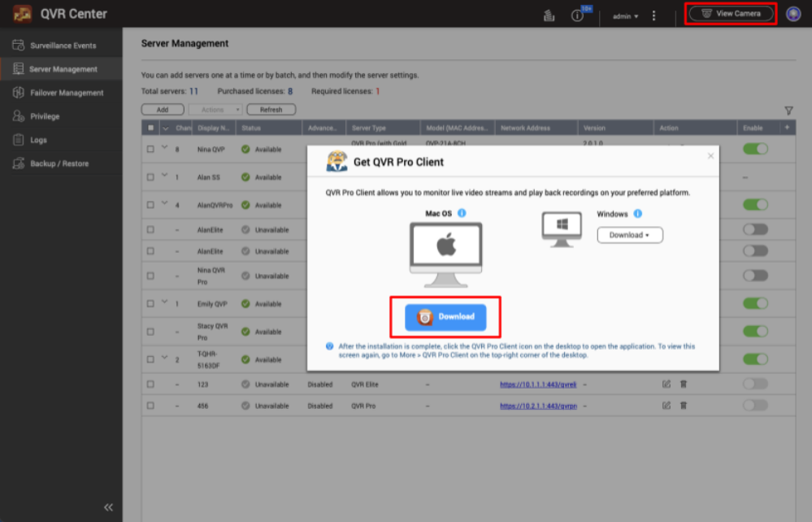812x522 pixels.
Task: Check the Emily QVP row checkbox
Action: coord(150,304)
